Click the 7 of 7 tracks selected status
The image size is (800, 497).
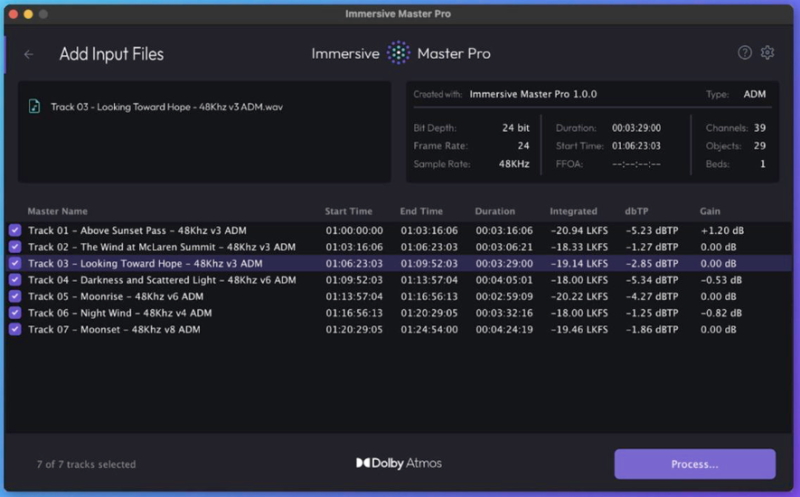(x=86, y=464)
